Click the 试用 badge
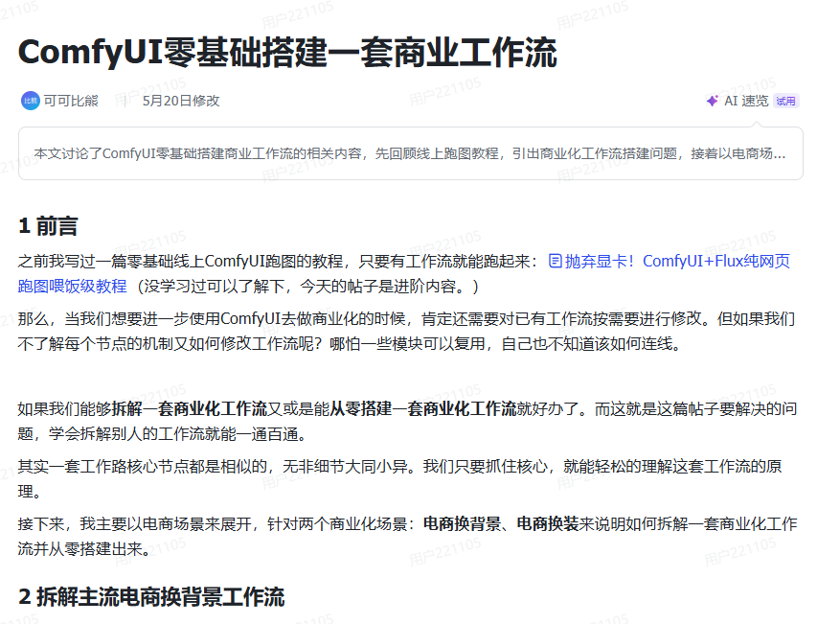840x624 pixels. click(786, 101)
